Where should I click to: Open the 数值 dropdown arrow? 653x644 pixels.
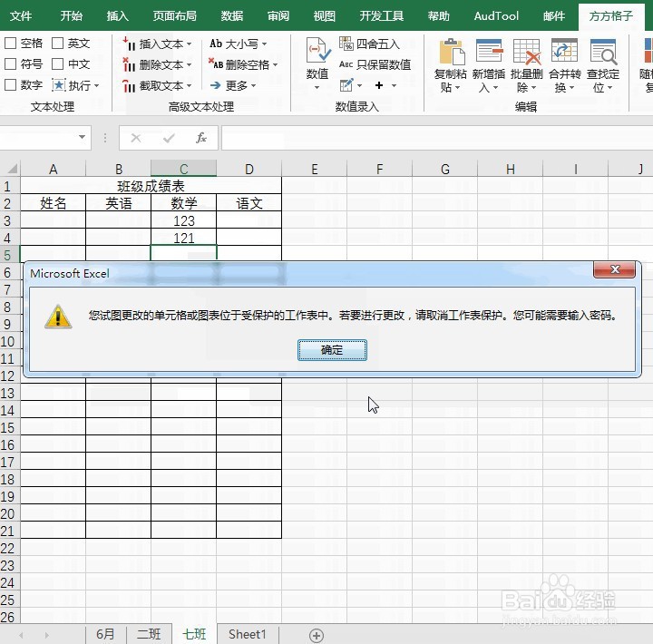coord(317,87)
